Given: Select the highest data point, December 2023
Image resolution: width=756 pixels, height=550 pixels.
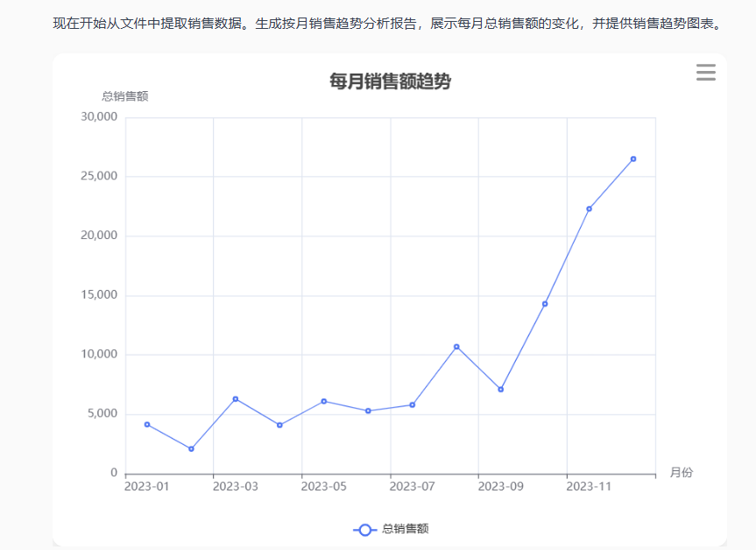Looking at the screenshot, I should [x=633, y=159].
